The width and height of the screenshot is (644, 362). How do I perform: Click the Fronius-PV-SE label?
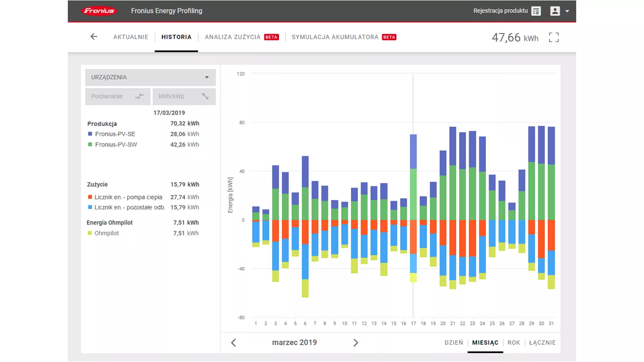[x=115, y=134]
